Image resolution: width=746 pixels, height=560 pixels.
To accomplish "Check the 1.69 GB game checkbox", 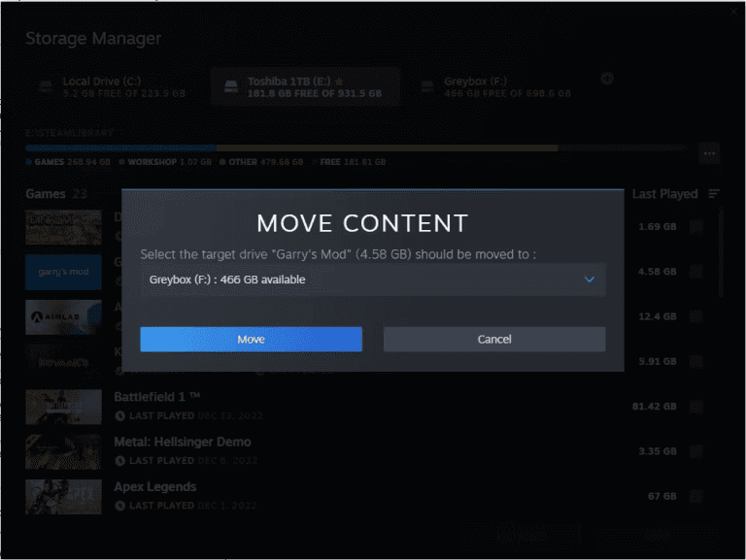I will pos(696,226).
